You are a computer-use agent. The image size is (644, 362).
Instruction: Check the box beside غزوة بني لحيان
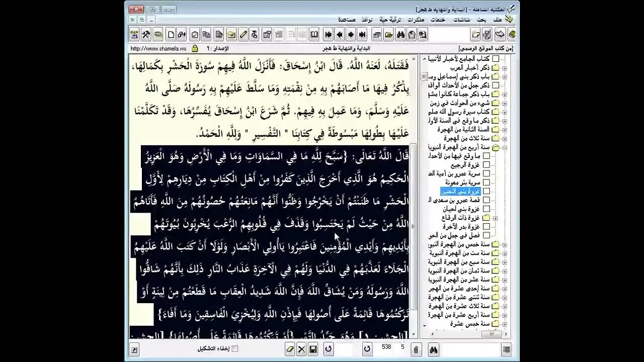click(x=487, y=209)
